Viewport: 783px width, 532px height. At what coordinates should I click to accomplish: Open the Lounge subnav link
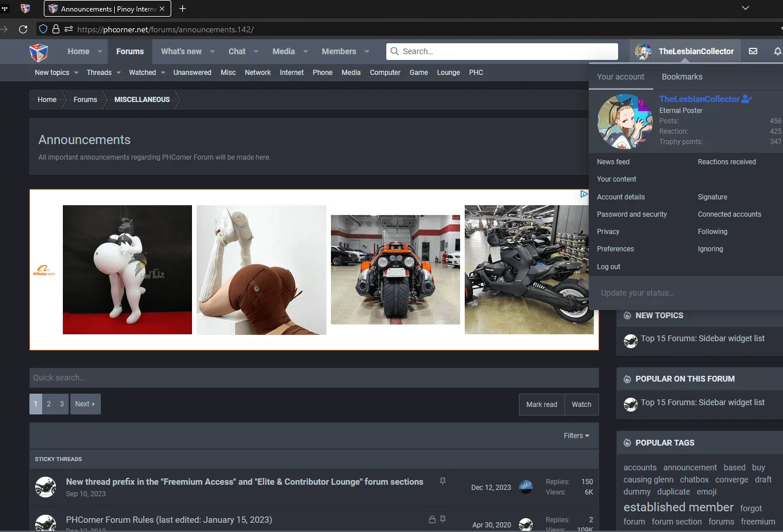pyautogui.click(x=449, y=73)
